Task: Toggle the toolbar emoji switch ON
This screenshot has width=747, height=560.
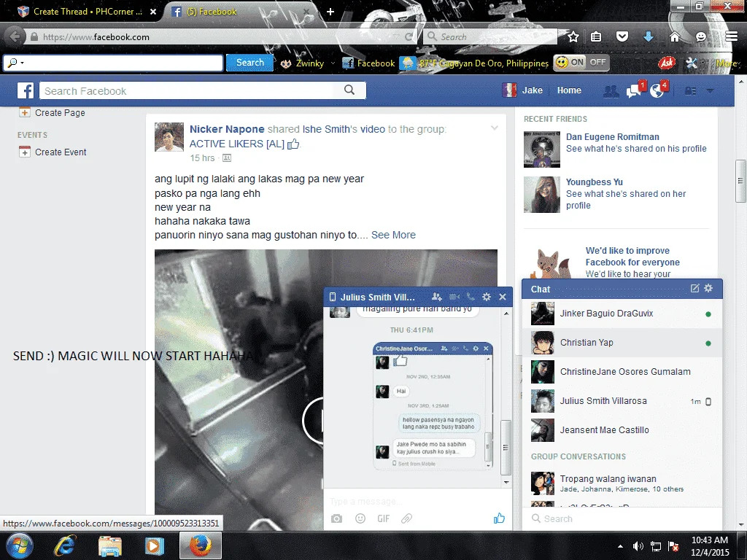Action: point(570,63)
